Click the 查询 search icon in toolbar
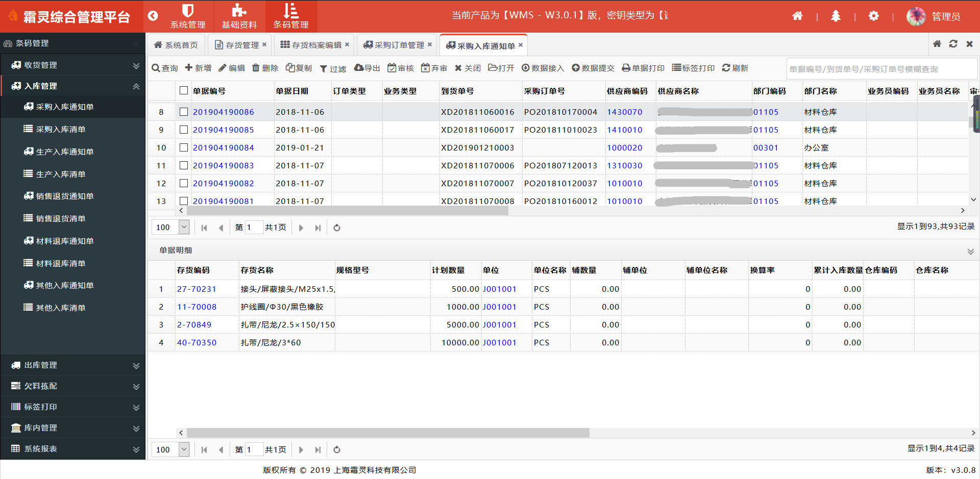980x479 pixels. pos(156,68)
